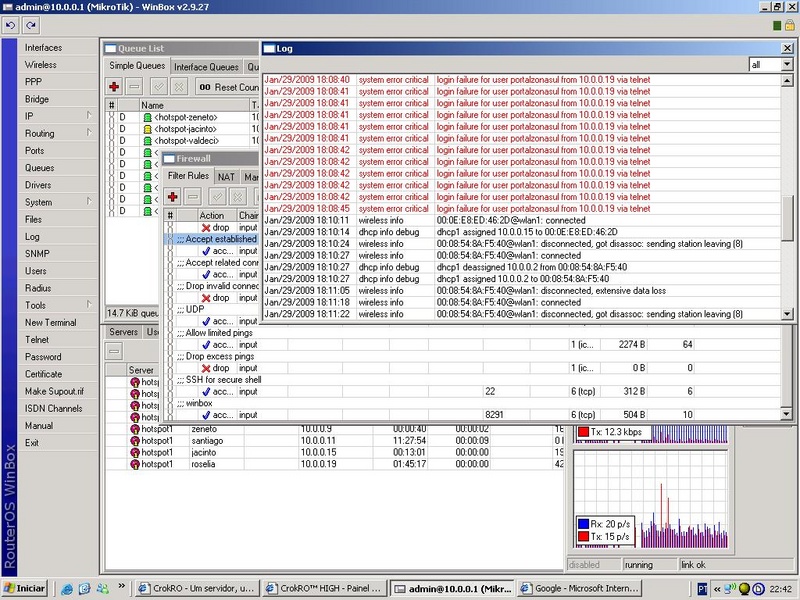The image size is (800, 600).
Task: Switch to Interface Queues tab
Action: tap(206, 67)
